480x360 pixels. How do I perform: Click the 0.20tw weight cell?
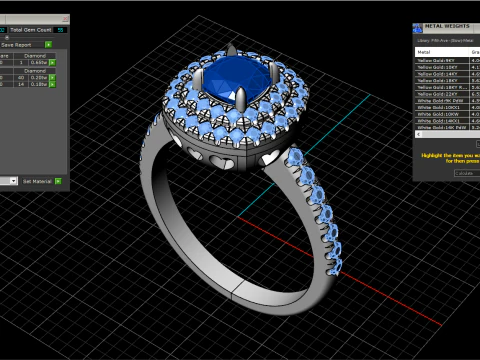[39, 78]
